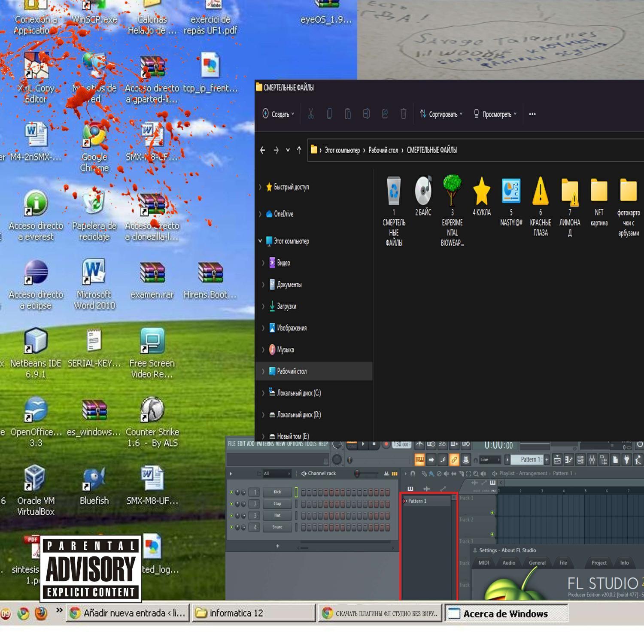This screenshot has height=644, width=644.
Task: Switch to the Audio tab in Settings
Action: [x=509, y=563]
